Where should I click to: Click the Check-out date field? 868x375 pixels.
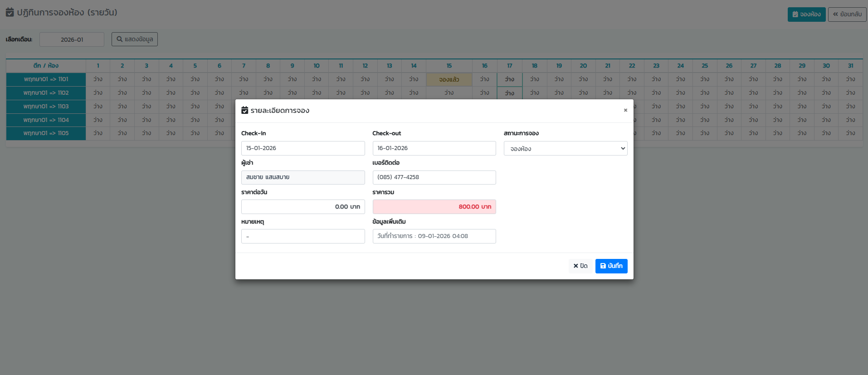point(434,148)
